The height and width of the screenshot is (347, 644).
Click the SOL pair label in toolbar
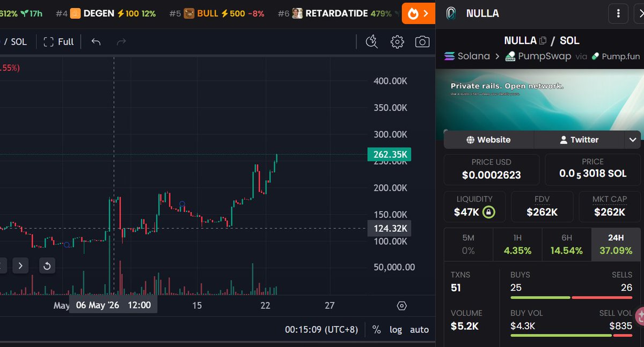pyautogui.click(x=19, y=41)
